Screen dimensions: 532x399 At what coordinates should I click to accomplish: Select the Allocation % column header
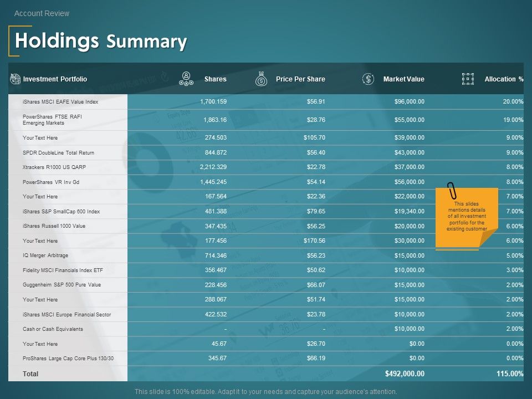pyautogui.click(x=504, y=79)
